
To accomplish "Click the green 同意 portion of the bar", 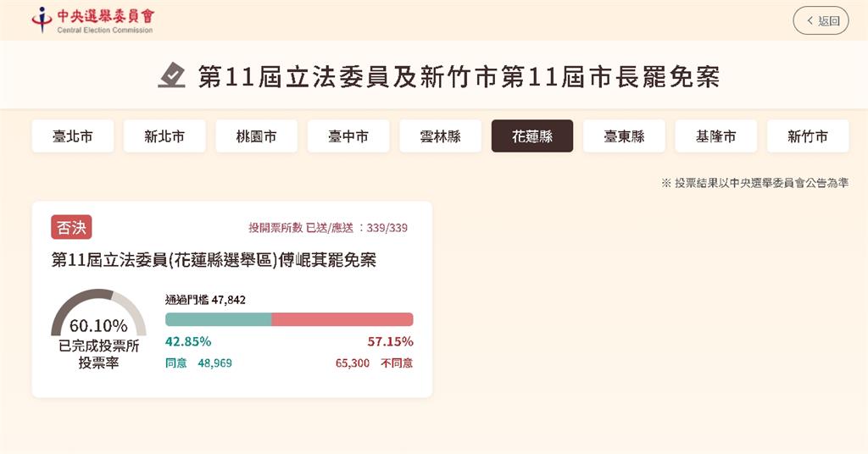I will point(218,319).
